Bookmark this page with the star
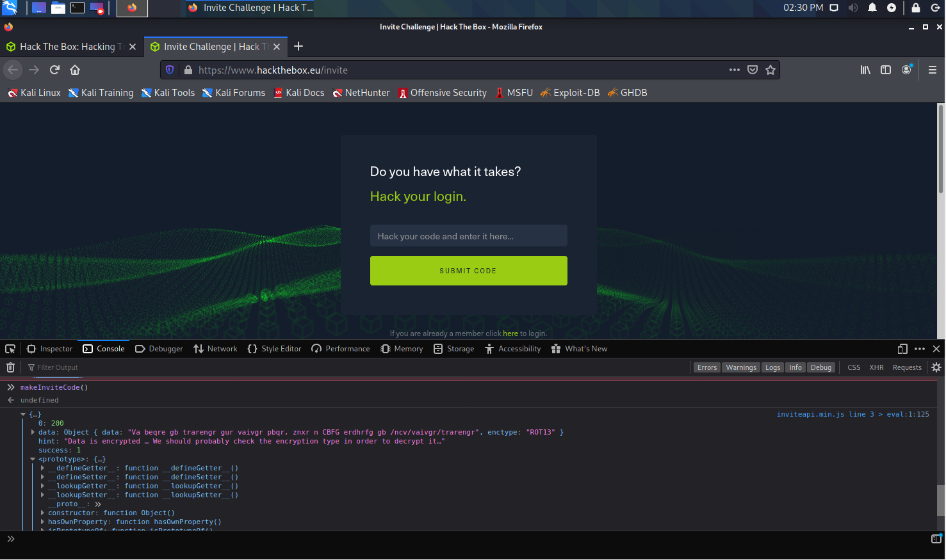Screen dimensions: 946x560 tap(771, 70)
